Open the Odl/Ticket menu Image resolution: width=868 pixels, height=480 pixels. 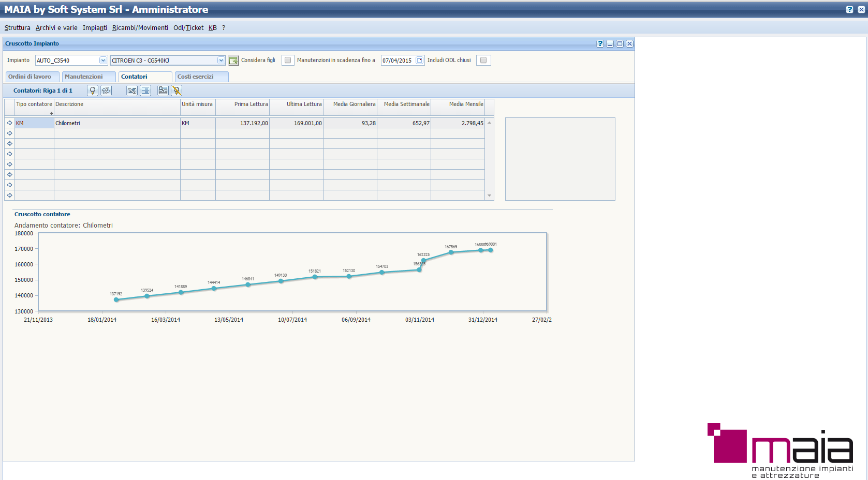pos(188,28)
